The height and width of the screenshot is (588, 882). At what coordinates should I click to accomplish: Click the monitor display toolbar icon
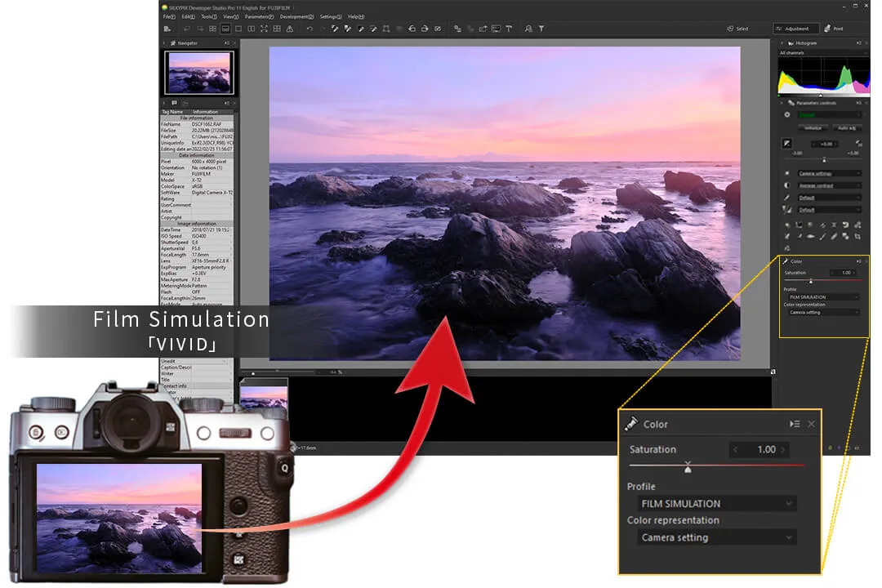(496, 29)
